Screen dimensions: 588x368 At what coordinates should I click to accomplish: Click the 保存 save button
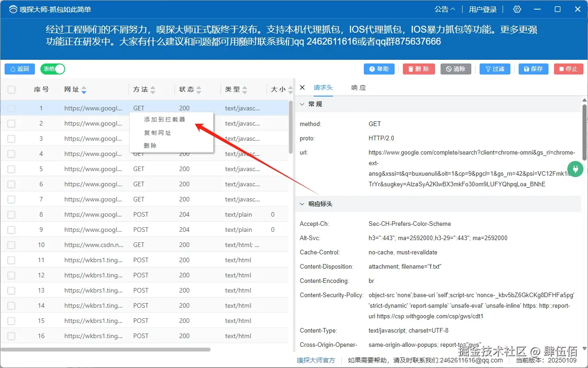point(533,69)
